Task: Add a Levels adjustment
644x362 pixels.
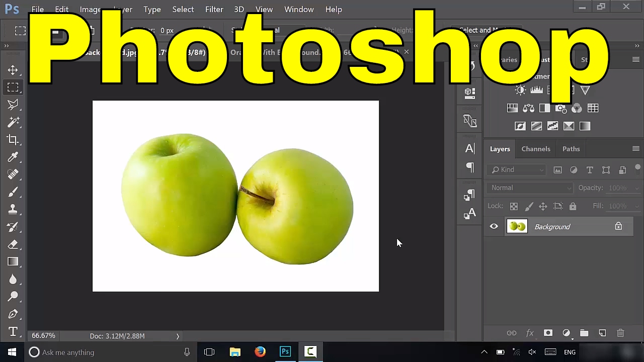Action: click(536, 90)
